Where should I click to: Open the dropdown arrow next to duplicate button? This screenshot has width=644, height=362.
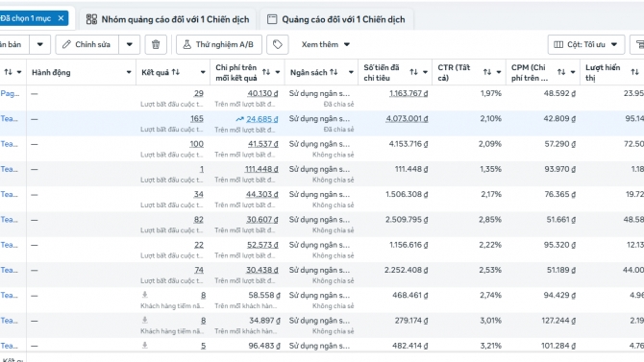click(39, 44)
